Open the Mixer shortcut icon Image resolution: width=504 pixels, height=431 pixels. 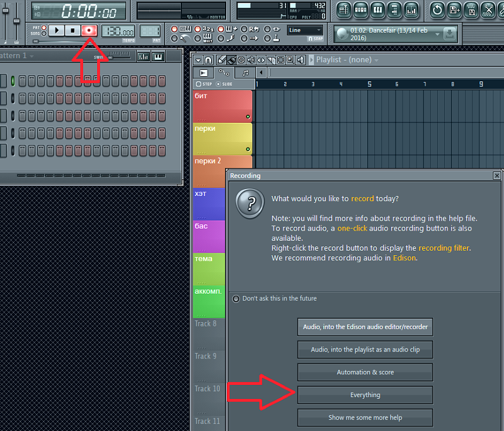click(x=411, y=10)
